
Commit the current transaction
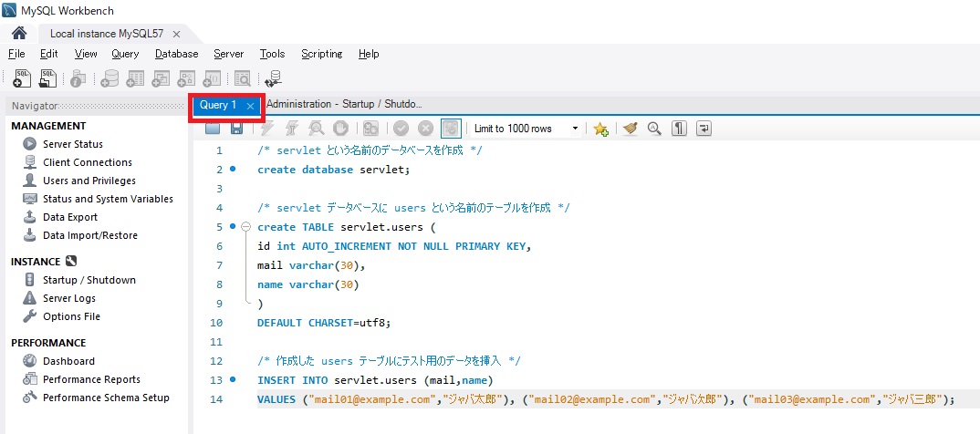click(401, 129)
